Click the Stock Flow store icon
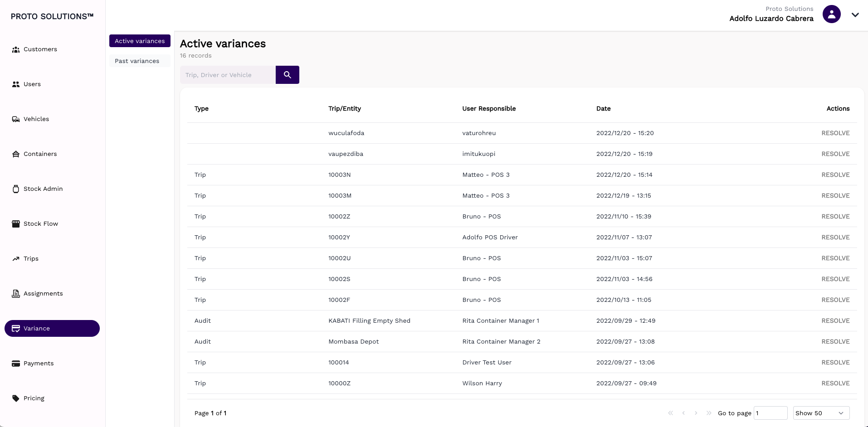The image size is (868, 427). [x=16, y=224]
